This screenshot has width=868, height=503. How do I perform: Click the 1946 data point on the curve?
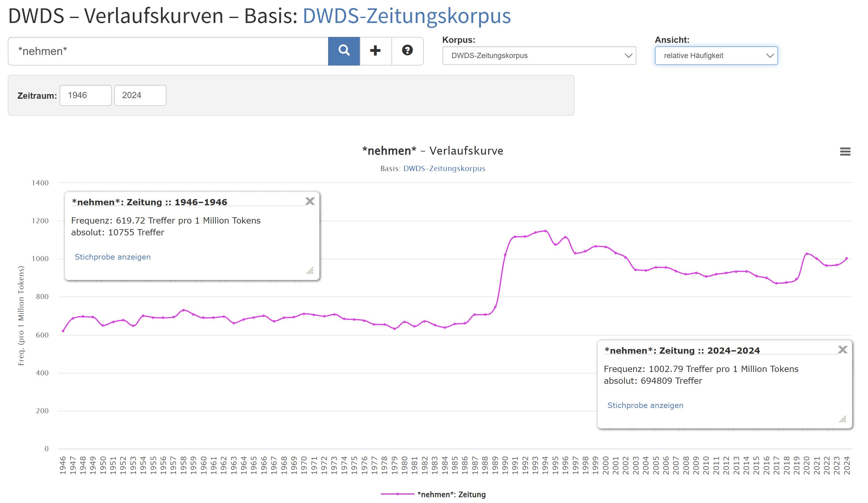point(63,331)
